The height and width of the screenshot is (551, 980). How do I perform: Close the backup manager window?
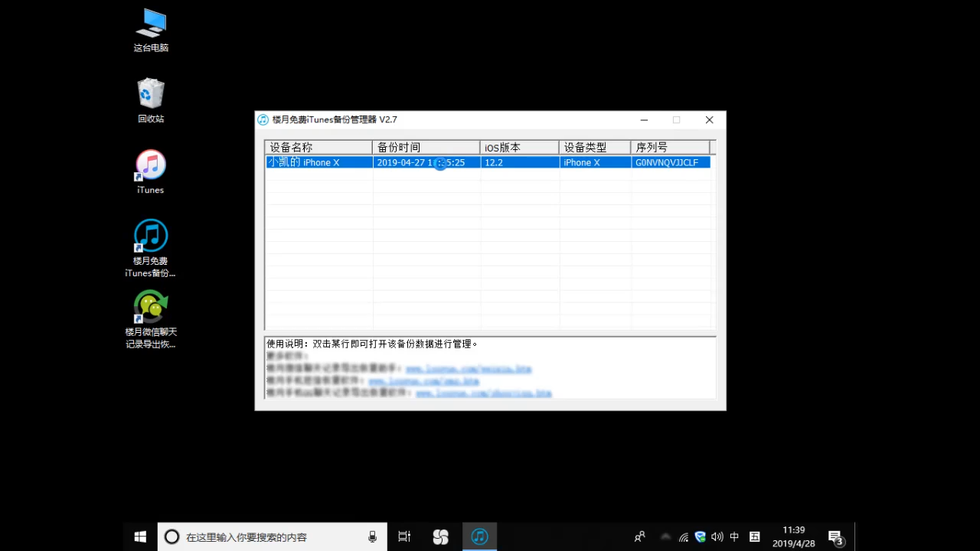(x=709, y=120)
